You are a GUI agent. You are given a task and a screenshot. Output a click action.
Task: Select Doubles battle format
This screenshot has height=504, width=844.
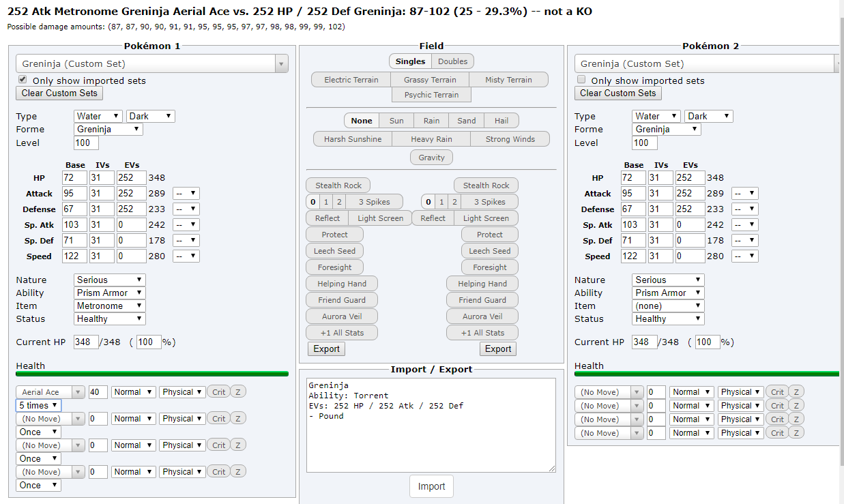(452, 61)
